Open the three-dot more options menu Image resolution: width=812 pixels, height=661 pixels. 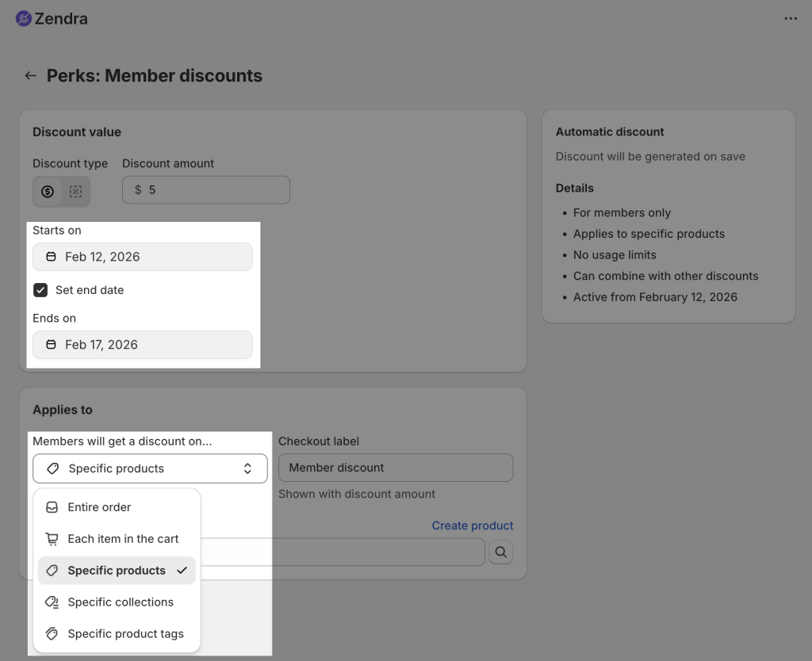pyautogui.click(x=791, y=19)
